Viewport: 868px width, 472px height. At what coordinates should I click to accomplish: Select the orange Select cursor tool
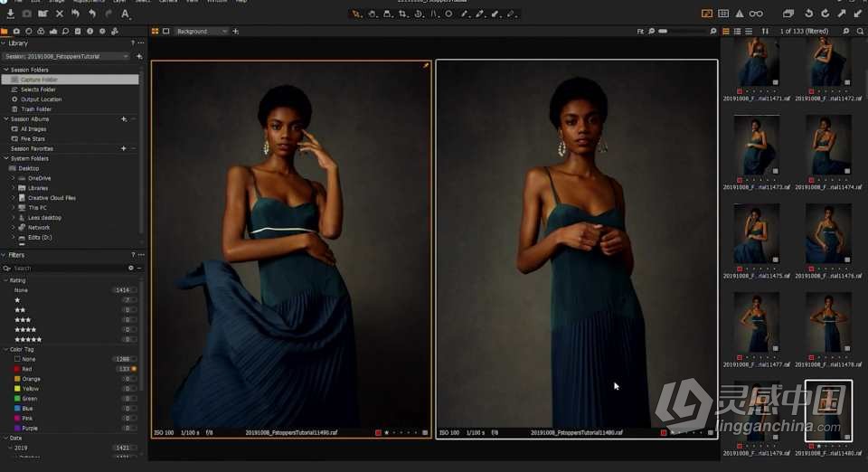click(356, 14)
